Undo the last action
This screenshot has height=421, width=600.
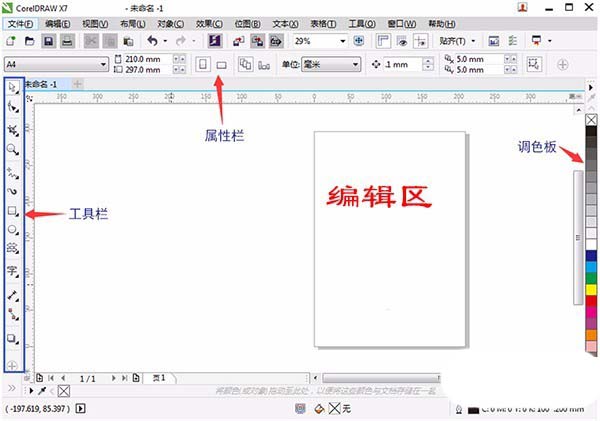152,41
